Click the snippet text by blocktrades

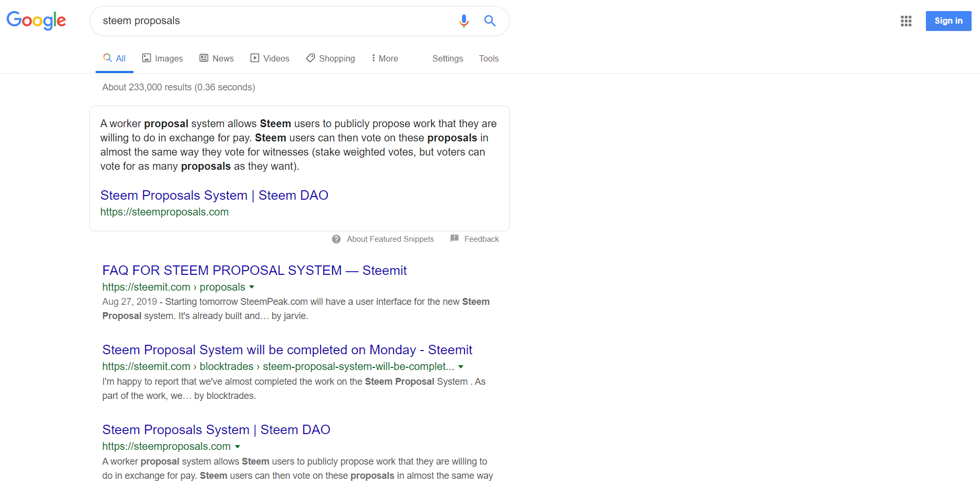(x=294, y=389)
